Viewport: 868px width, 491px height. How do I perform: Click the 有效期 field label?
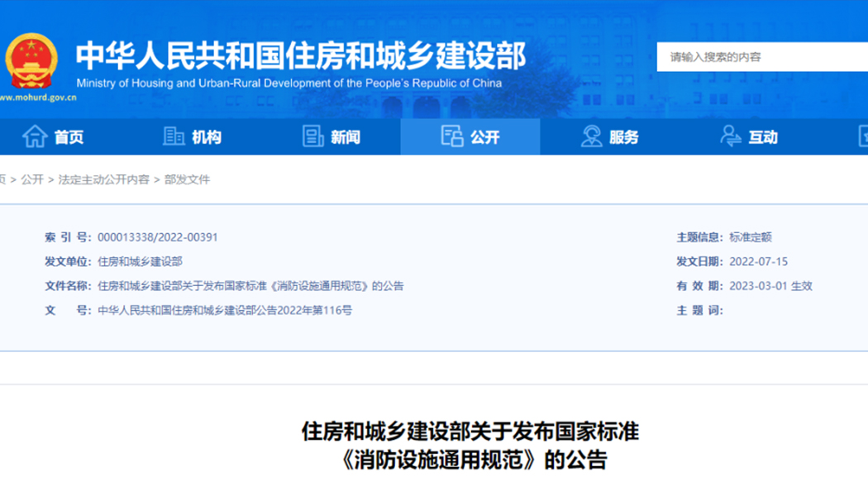coord(699,286)
